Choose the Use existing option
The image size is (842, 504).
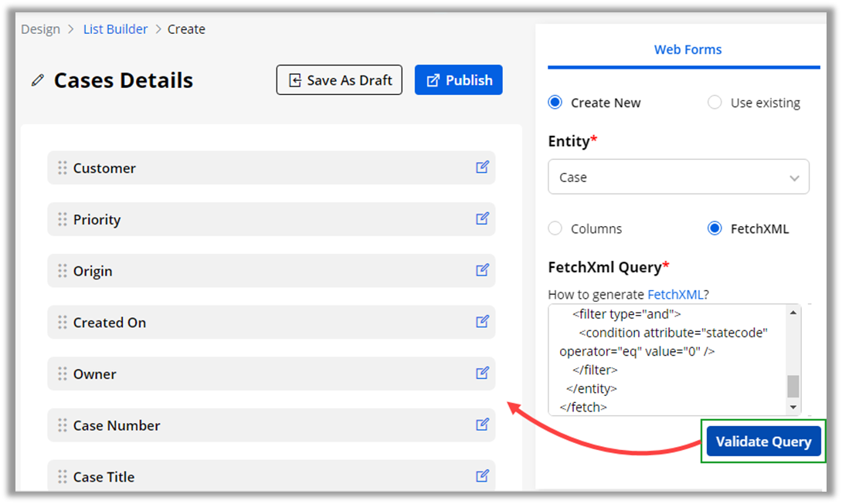coord(715,103)
